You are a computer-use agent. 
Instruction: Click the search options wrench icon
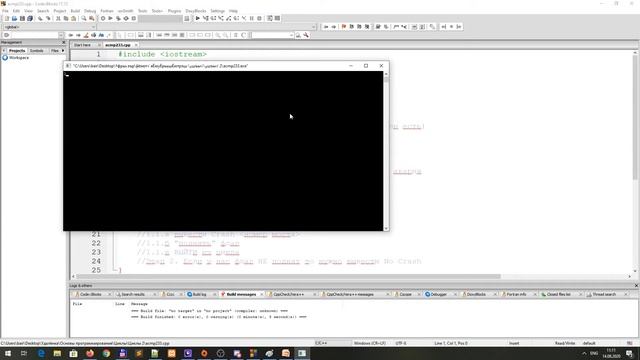pyautogui.click(x=306, y=35)
